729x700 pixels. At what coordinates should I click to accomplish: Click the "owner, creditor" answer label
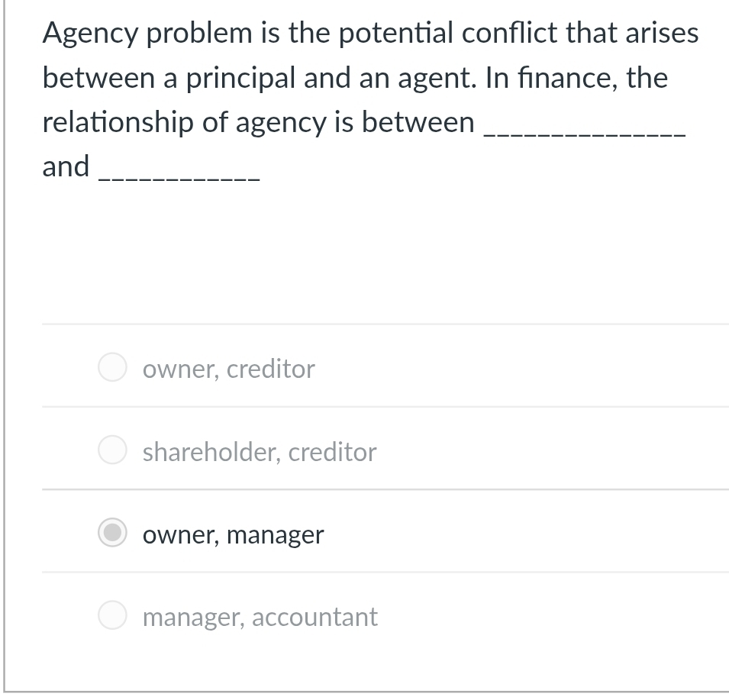pos(228,369)
